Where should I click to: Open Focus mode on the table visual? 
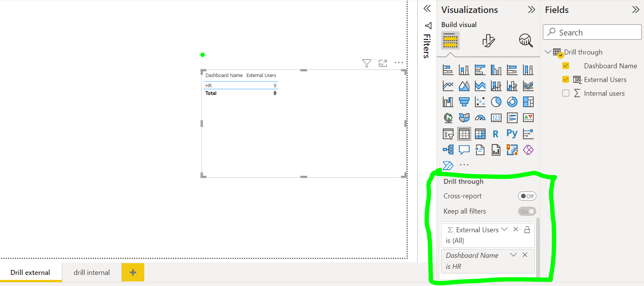coord(383,63)
